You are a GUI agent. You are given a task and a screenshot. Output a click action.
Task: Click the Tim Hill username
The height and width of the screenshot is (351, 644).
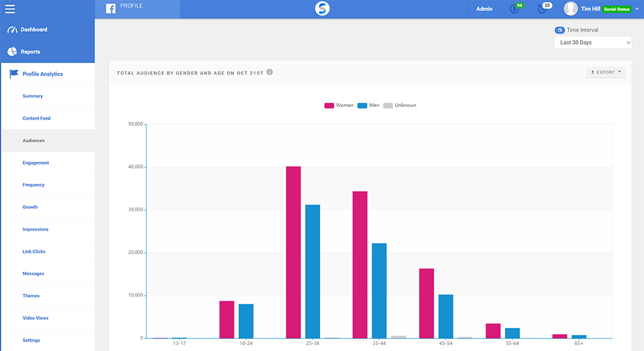(x=591, y=9)
